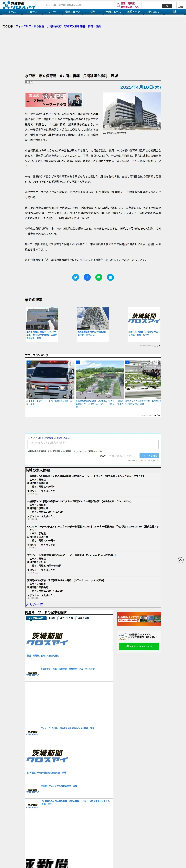The image size is (186, 868).
Task: Select keyword tag #緑岡
Action: point(52,618)
